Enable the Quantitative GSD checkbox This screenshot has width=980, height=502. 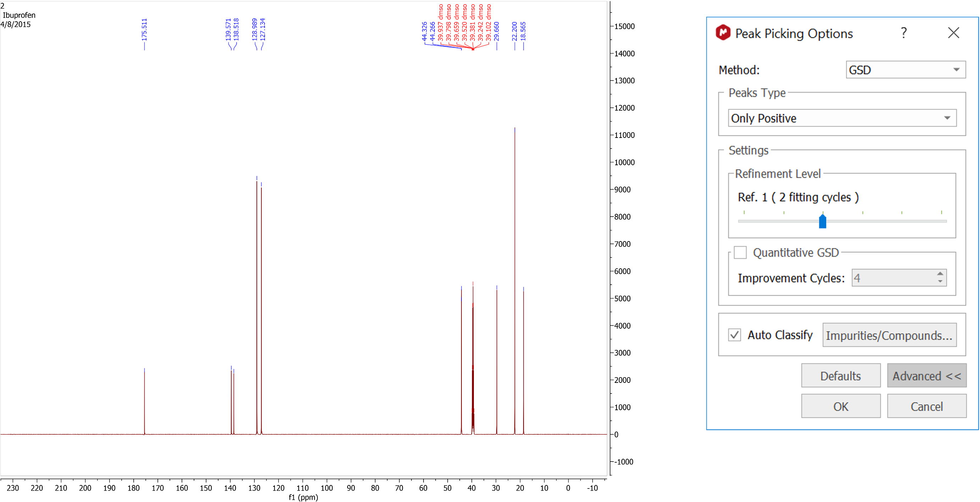(x=740, y=252)
